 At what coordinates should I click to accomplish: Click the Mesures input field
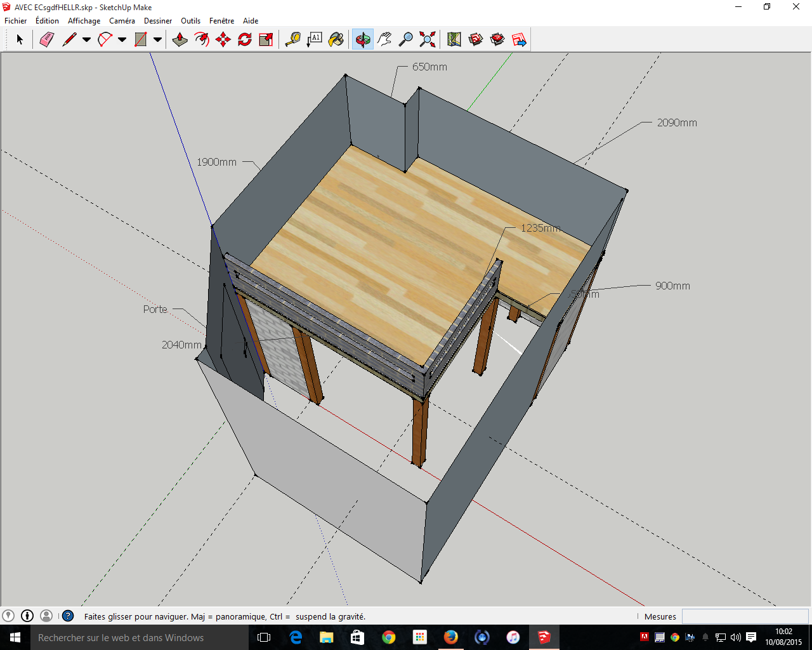coord(745,616)
